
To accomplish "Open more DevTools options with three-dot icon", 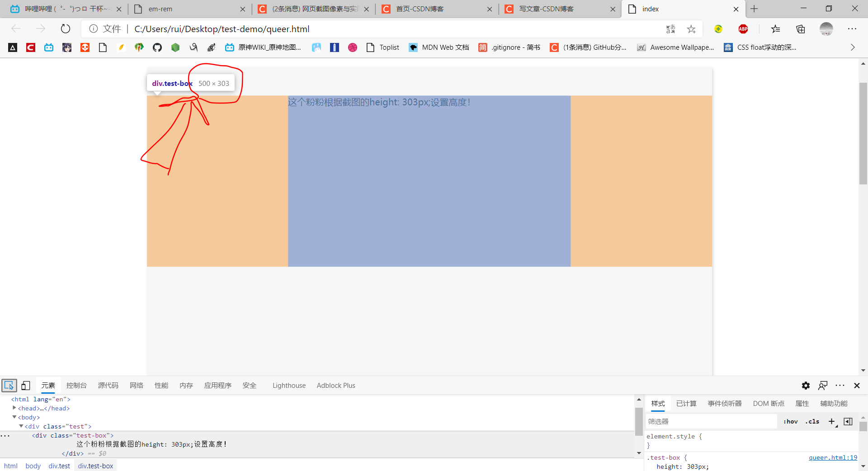I will coord(840,386).
